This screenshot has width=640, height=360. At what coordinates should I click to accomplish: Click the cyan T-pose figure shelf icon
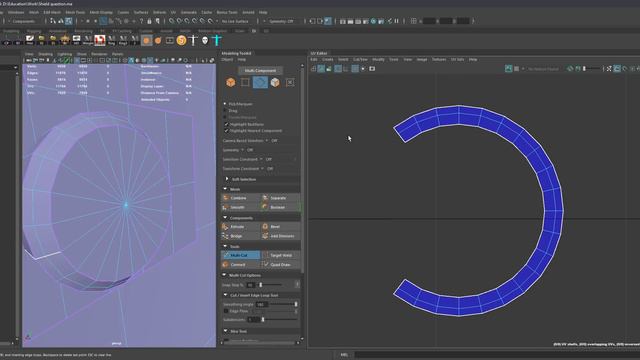[217, 40]
